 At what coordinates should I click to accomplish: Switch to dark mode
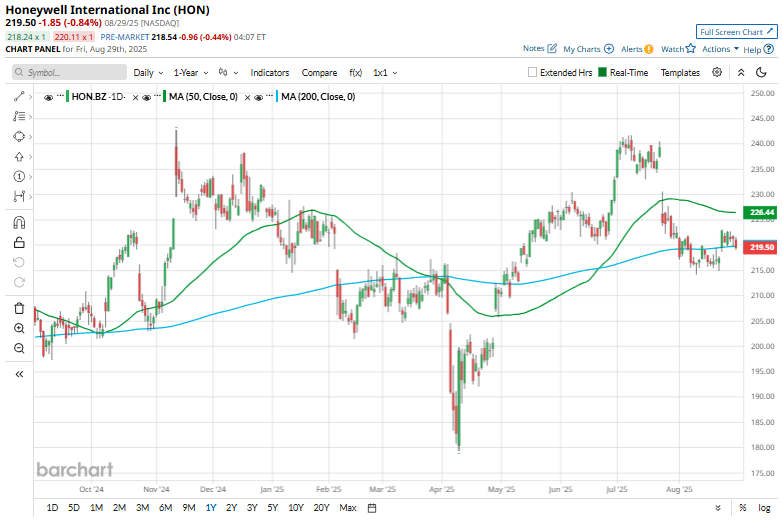pyautogui.click(x=761, y=72)
